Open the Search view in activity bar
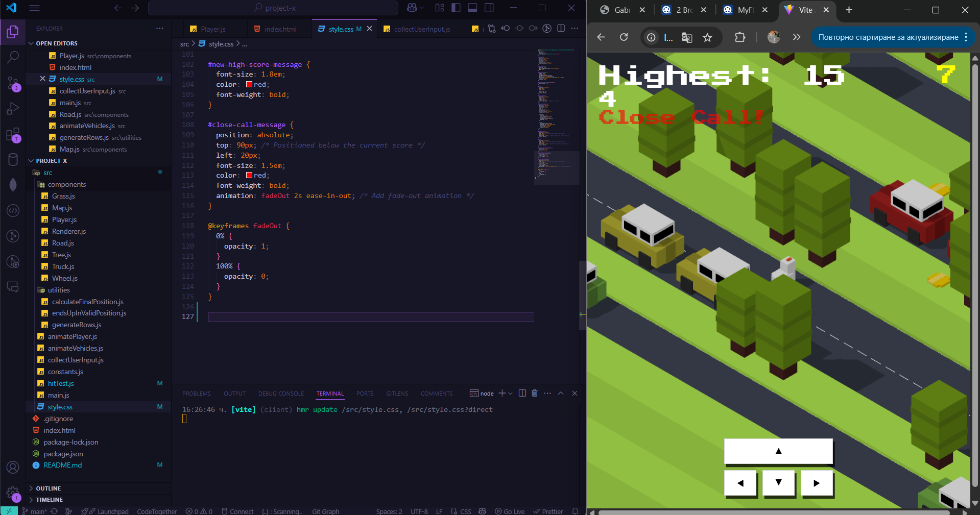The image size is (980, 515). (13, 57)
